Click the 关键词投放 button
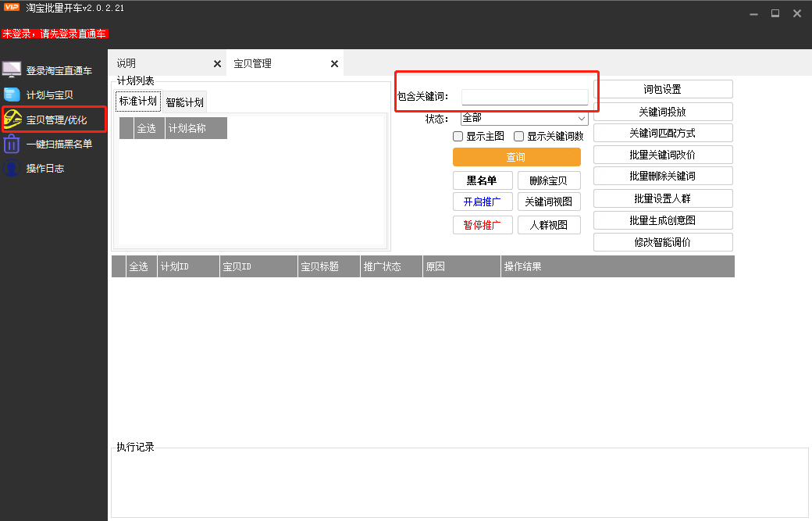The width and height of the screenshot is (812, 521). pos(663,112)
